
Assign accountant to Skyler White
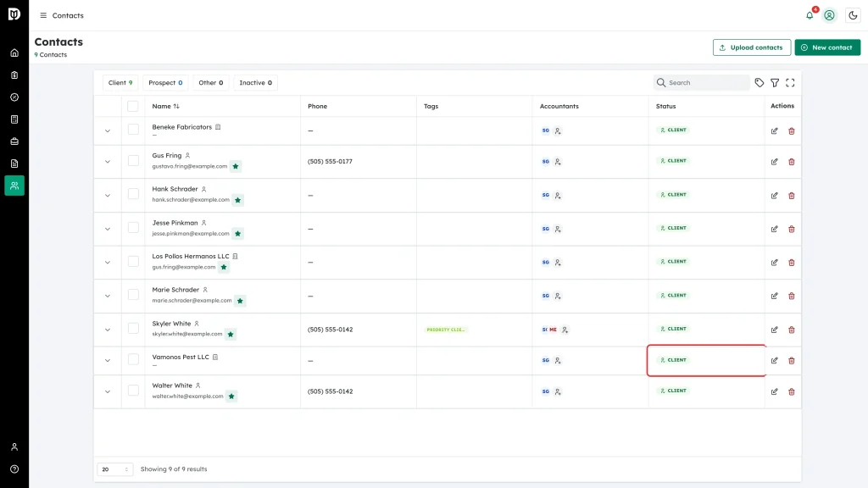[x=565, y=330]
